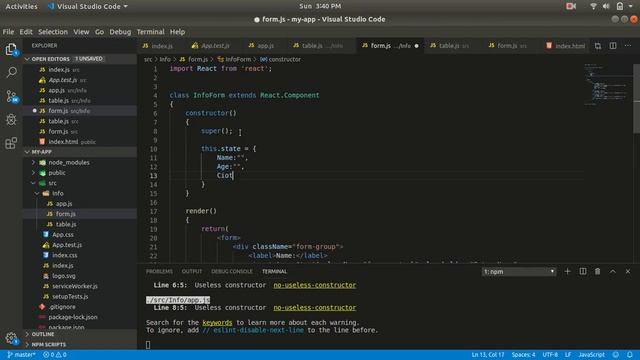Open the Visual Studio Code app menu
The image size is (640, 360).
(88, 6)
